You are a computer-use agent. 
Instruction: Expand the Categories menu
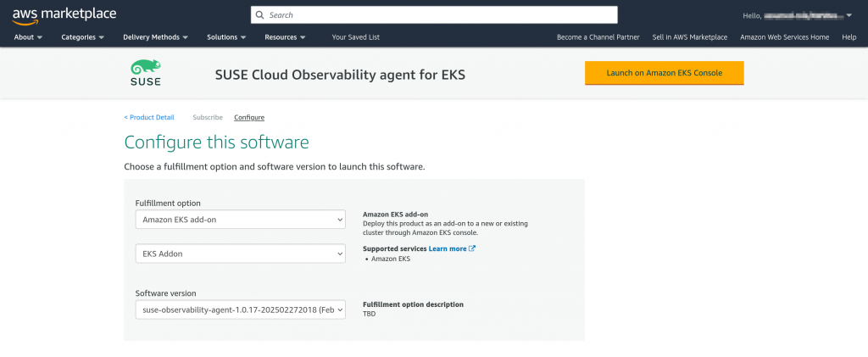coord(82,37)
